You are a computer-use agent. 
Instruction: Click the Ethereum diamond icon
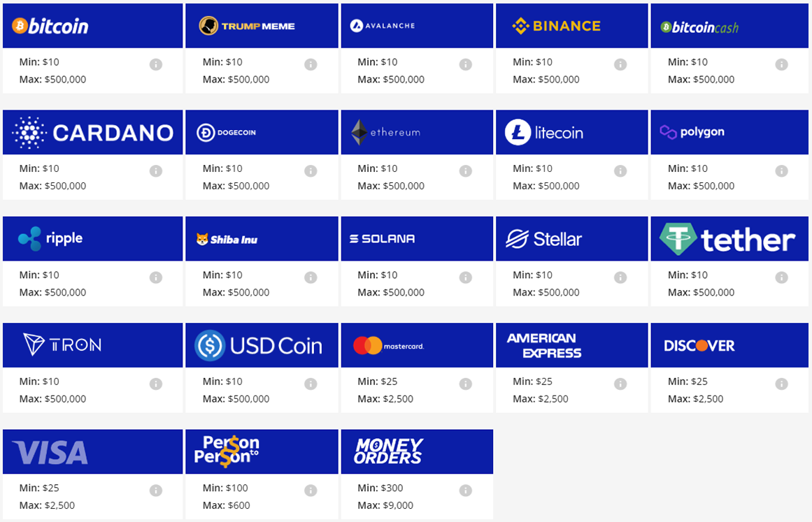(x=359, y=131)
